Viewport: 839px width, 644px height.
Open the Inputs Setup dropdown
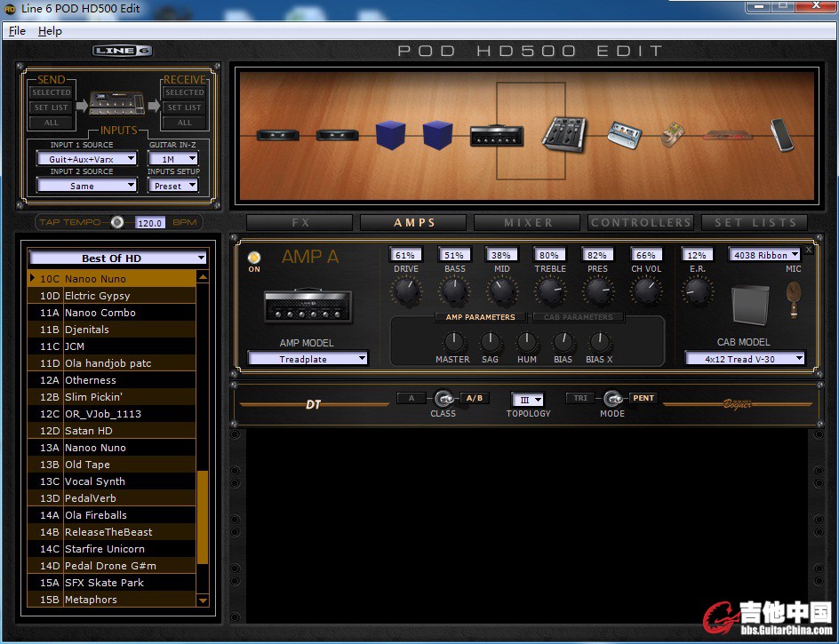tap(172, 186)
